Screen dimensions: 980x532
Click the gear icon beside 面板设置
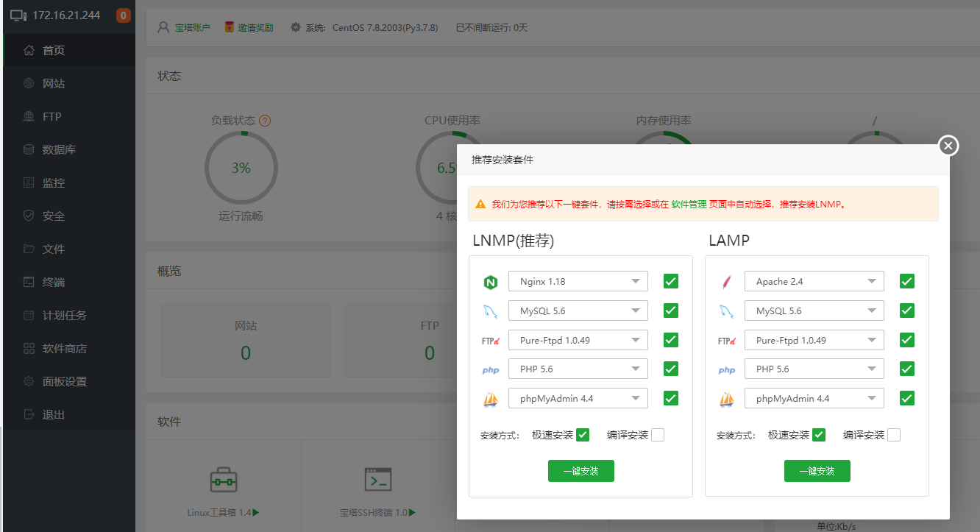pyautogui.click(x=29, y=381)
